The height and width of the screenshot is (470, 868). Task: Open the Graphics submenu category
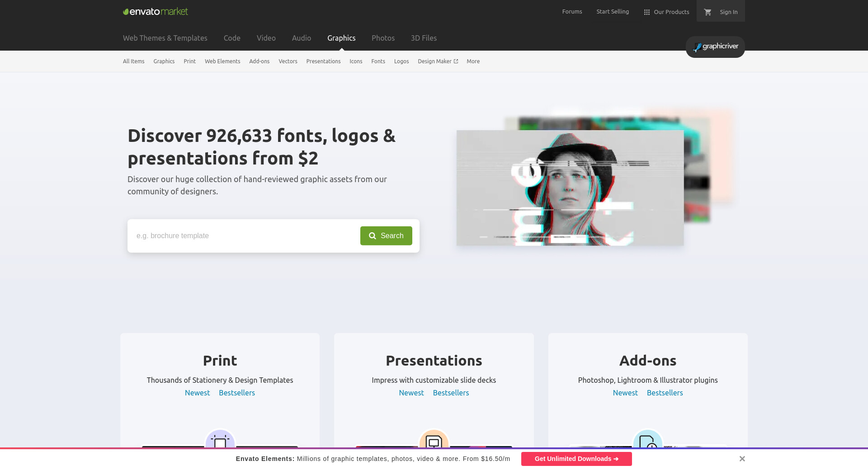coord(164,61)
